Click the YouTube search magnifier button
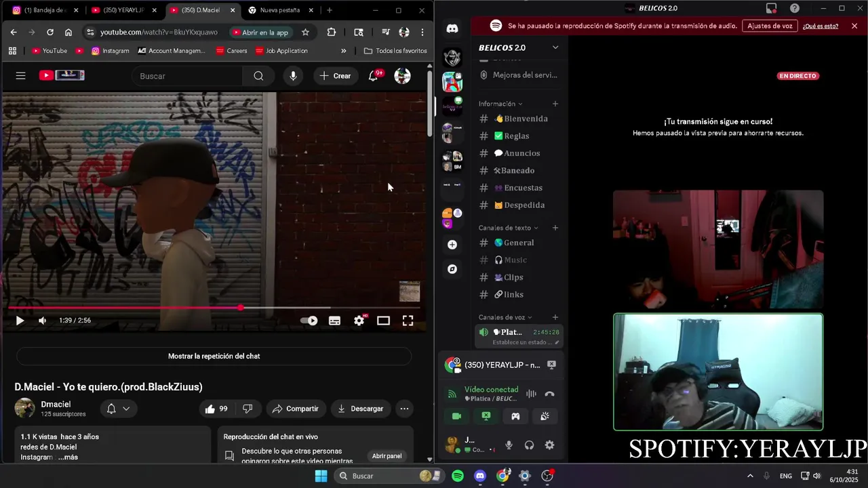 (x=258, y=76)
